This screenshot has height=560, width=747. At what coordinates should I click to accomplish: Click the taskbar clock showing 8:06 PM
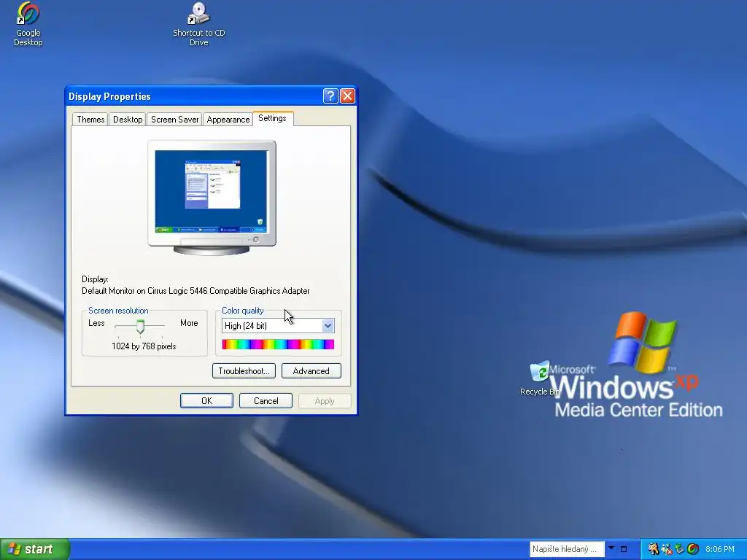click(720, 549)
